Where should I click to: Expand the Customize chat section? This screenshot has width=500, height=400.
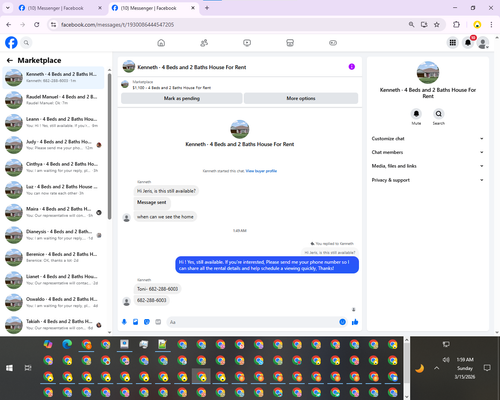tap(428, 139)
